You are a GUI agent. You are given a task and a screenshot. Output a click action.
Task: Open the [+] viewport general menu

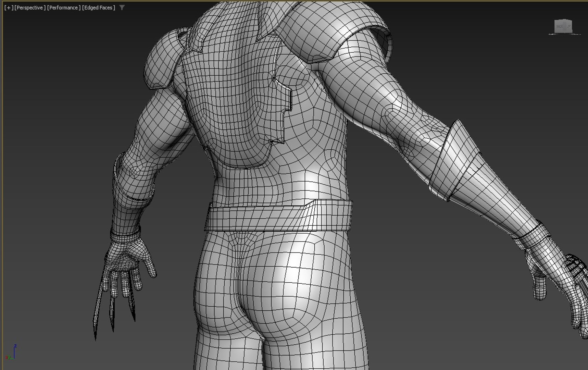9,8
